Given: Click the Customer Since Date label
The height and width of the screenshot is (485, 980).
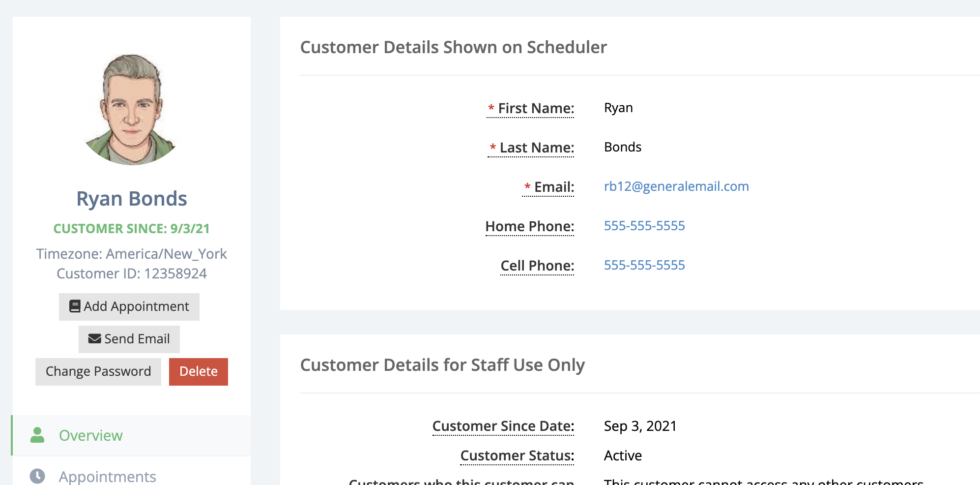Looking at the screenshot, I should tap(503, 426).
